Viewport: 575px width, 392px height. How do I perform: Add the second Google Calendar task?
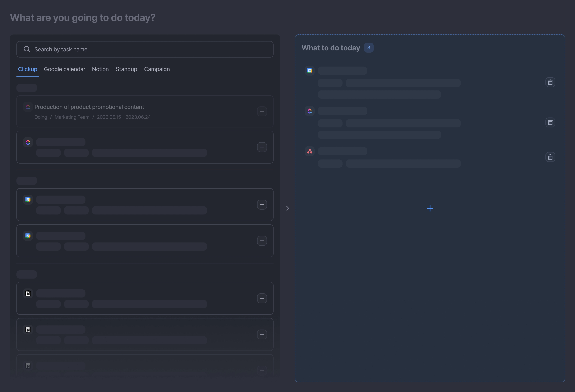[262, 241]
